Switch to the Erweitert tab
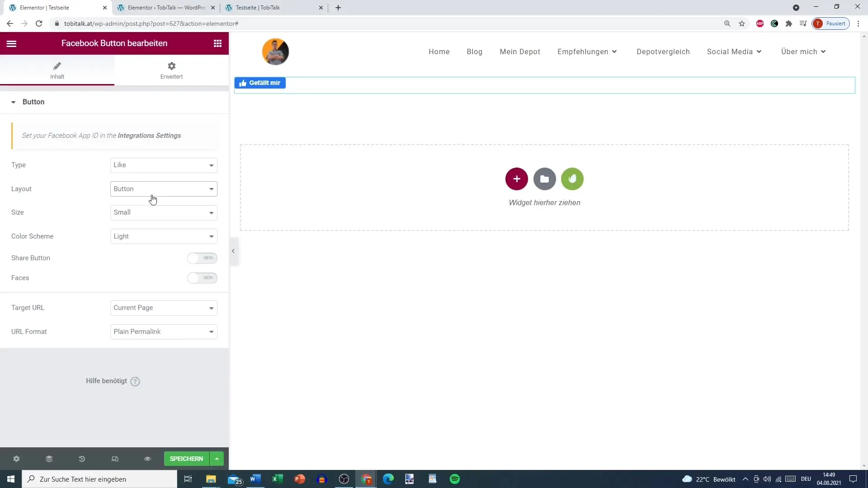 (x=172, y=70)
